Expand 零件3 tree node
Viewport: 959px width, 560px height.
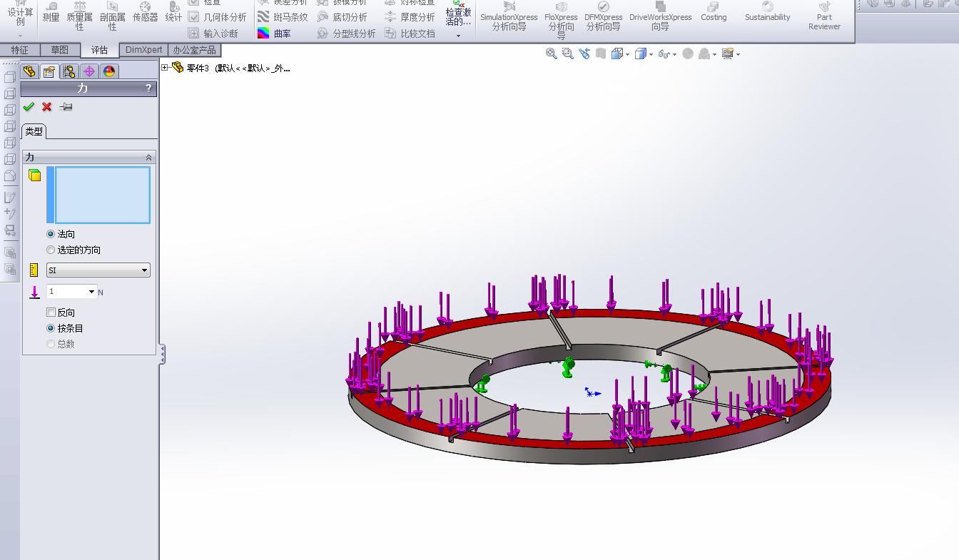point(166,68)
